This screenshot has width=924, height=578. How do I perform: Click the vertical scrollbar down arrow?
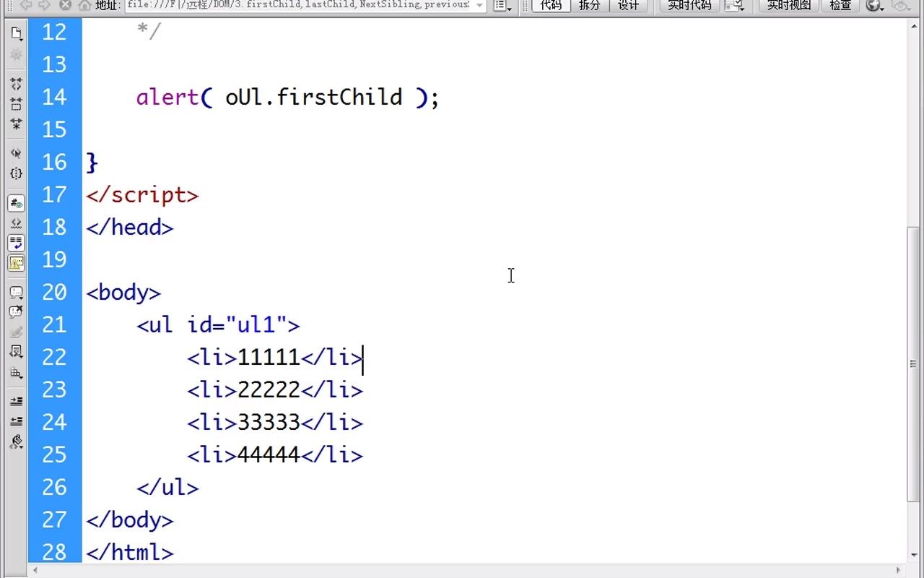pyautogui.click(x=913, y=556)
